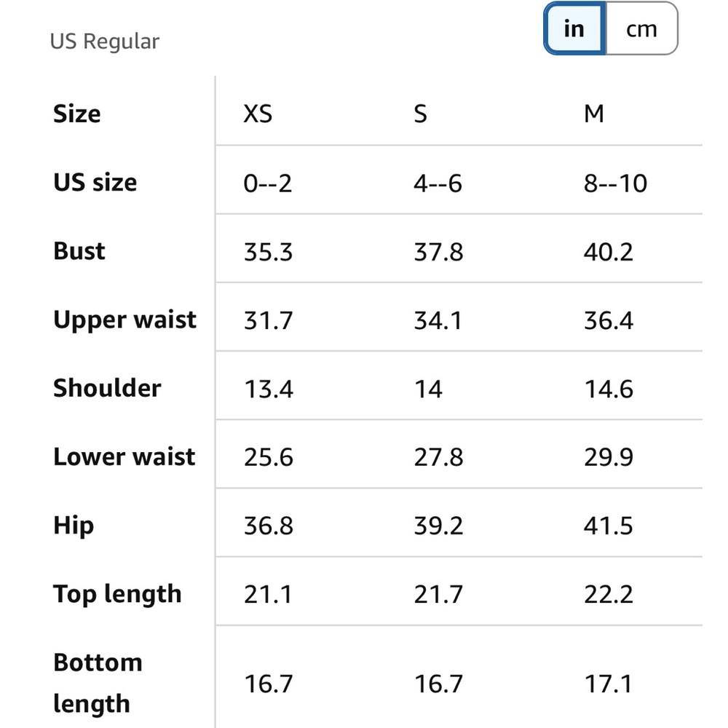The width and height of the screenshot is (728, 728).
Task: Click the S shoulder value 14
Action: [428, 389]
